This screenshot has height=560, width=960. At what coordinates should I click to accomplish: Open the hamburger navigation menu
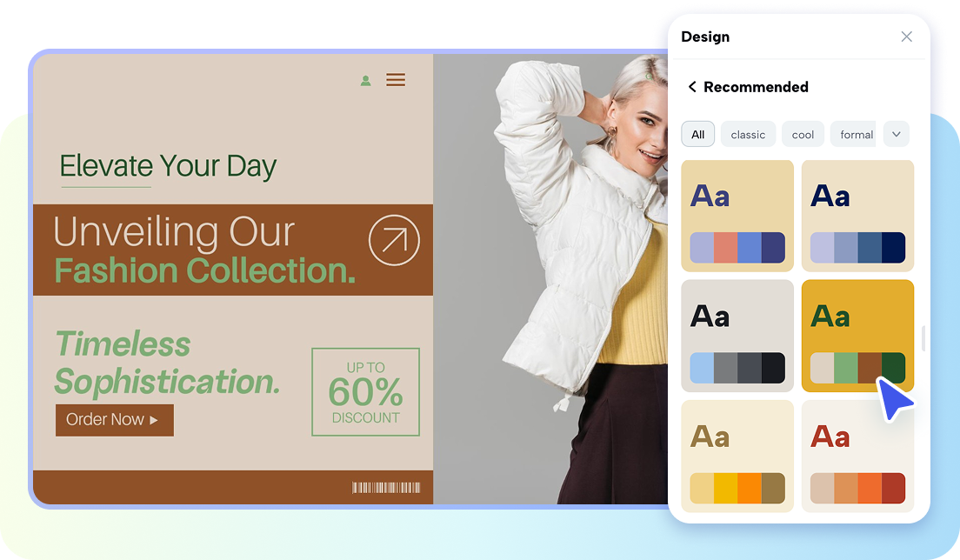tap(396, 79)
